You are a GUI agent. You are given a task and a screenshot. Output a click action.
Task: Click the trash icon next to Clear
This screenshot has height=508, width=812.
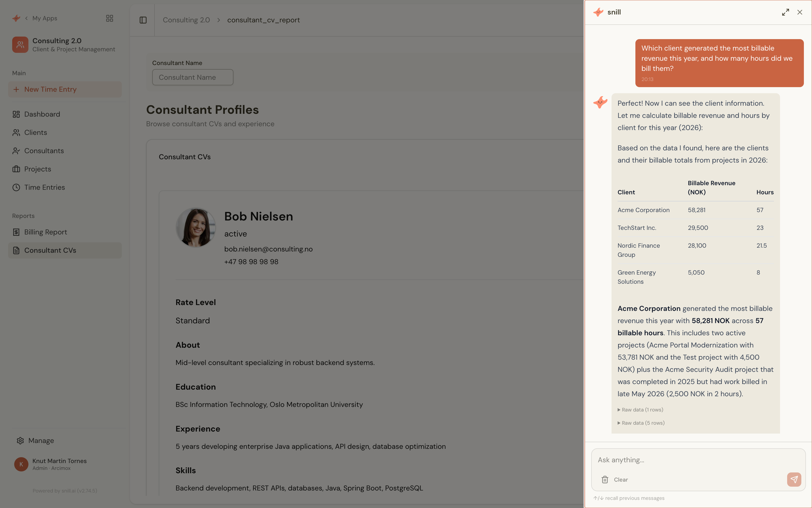tap(605, 480)
